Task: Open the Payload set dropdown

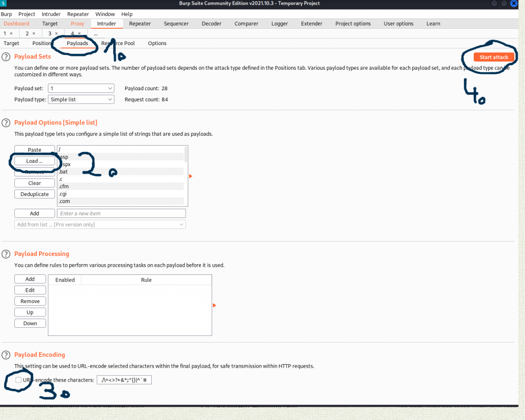Action: tap(81, 88)
